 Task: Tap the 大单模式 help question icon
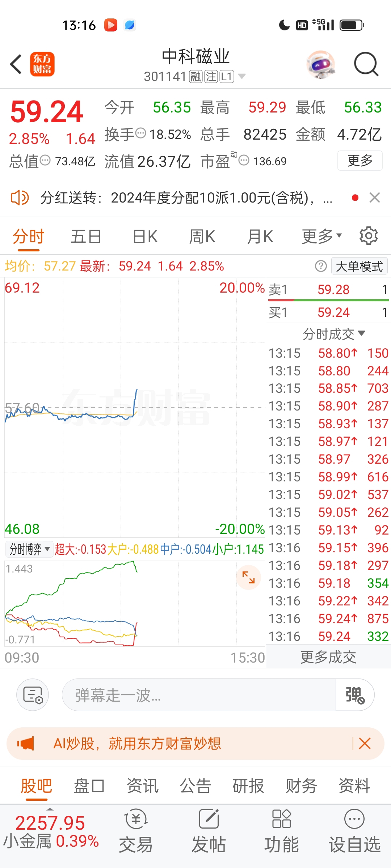click(321, 266)
